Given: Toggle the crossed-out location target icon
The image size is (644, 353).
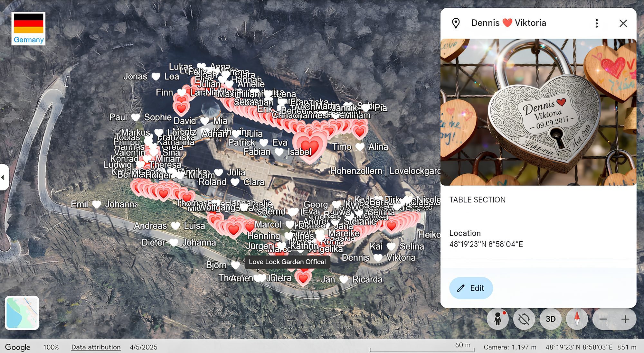Looking at the screenshot, I should point(524,319).
